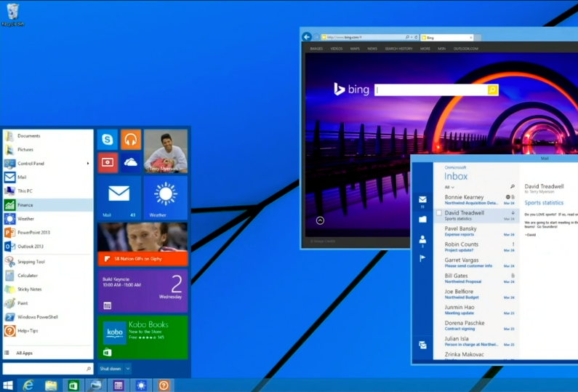Tick the checkbox beside David Treadwell
The width and height of the screenshot is (578, 392).
click(x=438, y=213)
